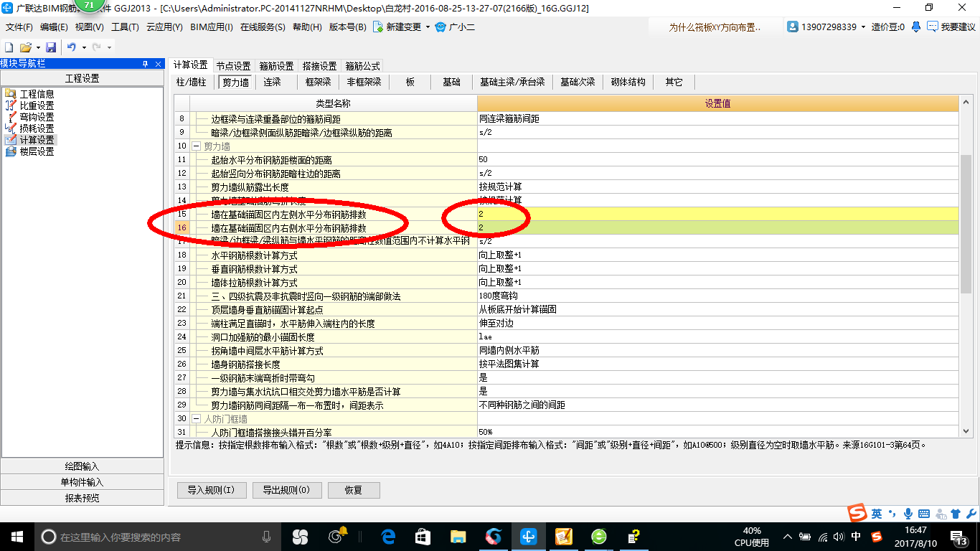Viewport: 980px width, 551px height.
Task: Click the Sogou S logo on floating input bar
Action: tap(857, 513)
